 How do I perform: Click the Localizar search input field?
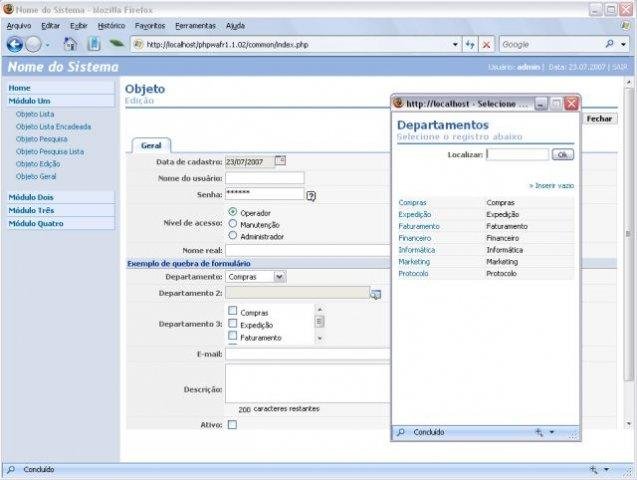tap(518, 154)
